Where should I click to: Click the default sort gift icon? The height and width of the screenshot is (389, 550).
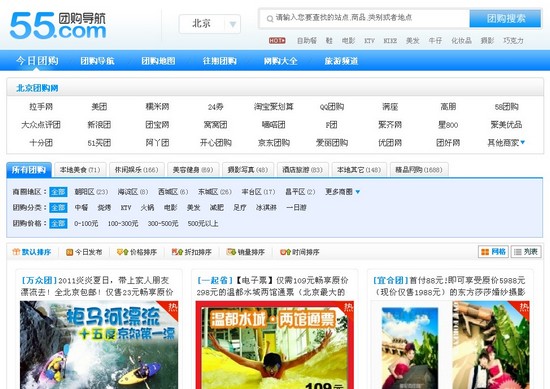16,252
